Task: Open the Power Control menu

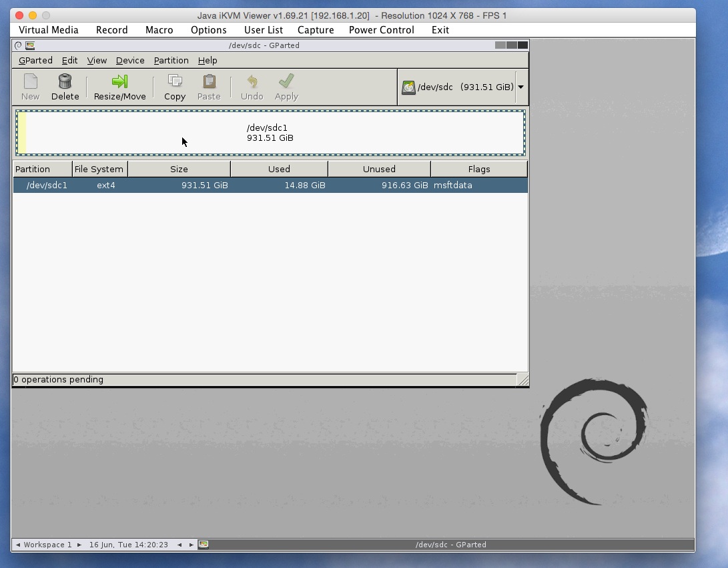Action: pos(381,30)
